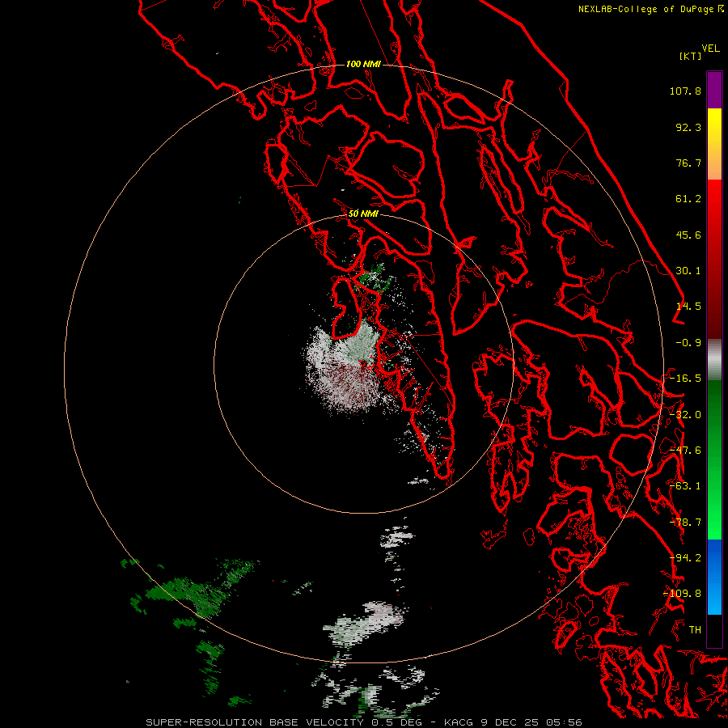The height and width of the screenshot is (728, 728).
Task: Click the -63.1 scale value
Action: point(685,486)
